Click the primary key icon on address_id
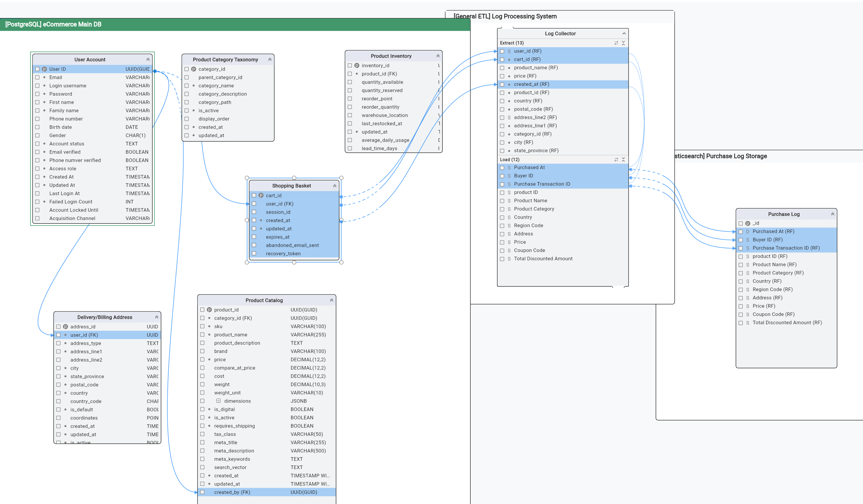Viewport: 863px width, 504px height. (x=65, y=326)
